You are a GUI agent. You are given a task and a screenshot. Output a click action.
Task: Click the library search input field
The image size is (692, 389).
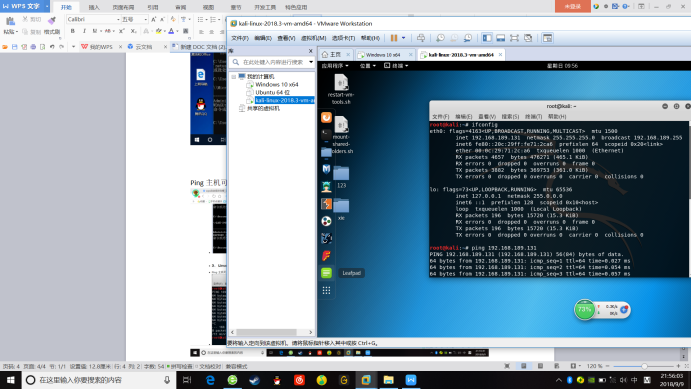[x=274, y=62]
